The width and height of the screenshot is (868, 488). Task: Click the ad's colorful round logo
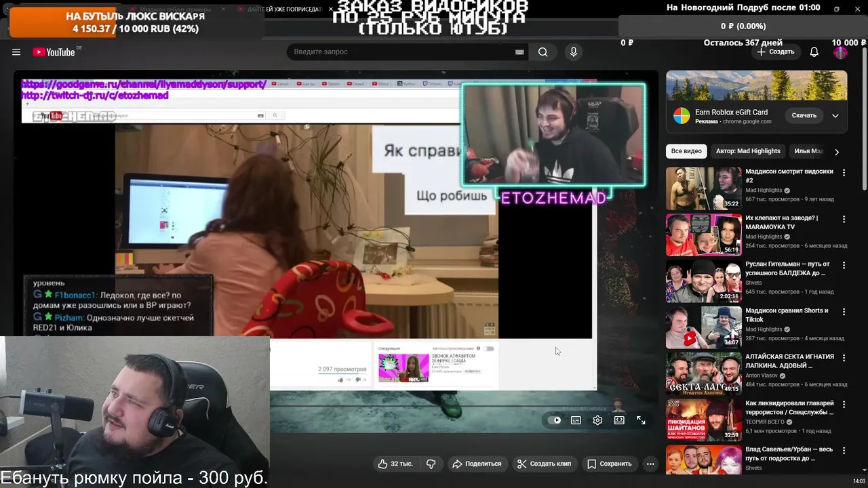682,116
